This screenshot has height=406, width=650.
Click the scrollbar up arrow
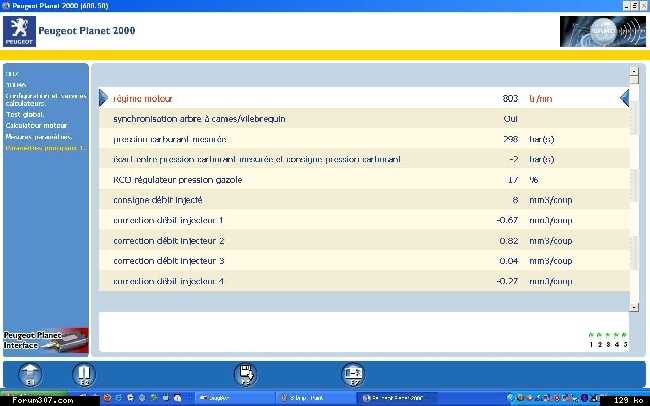(x=634, y=71)
